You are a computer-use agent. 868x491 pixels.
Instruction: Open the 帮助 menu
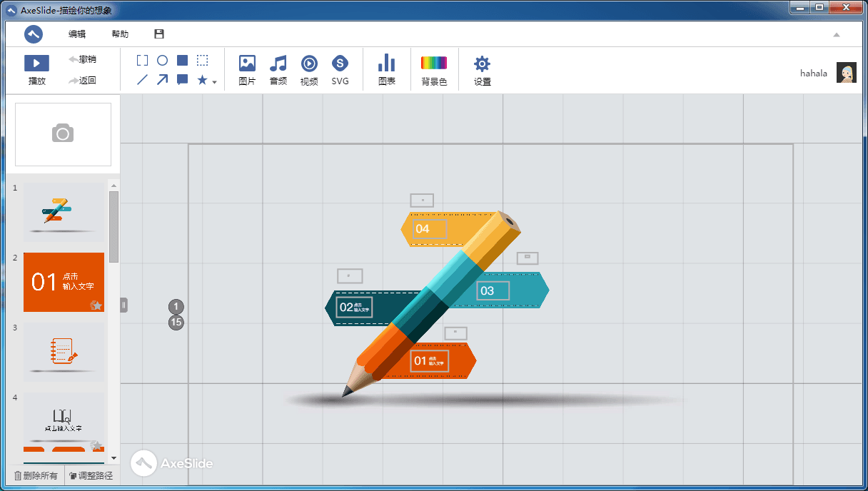[120, 34]
